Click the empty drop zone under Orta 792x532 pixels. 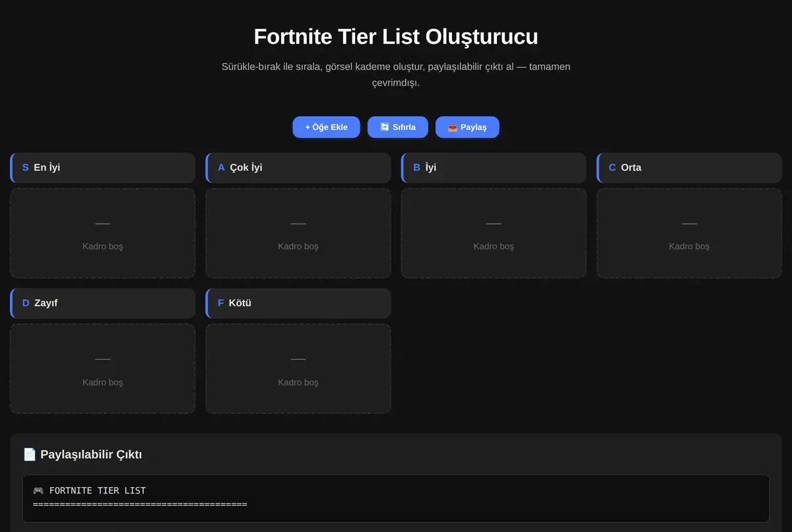[689, 233]
